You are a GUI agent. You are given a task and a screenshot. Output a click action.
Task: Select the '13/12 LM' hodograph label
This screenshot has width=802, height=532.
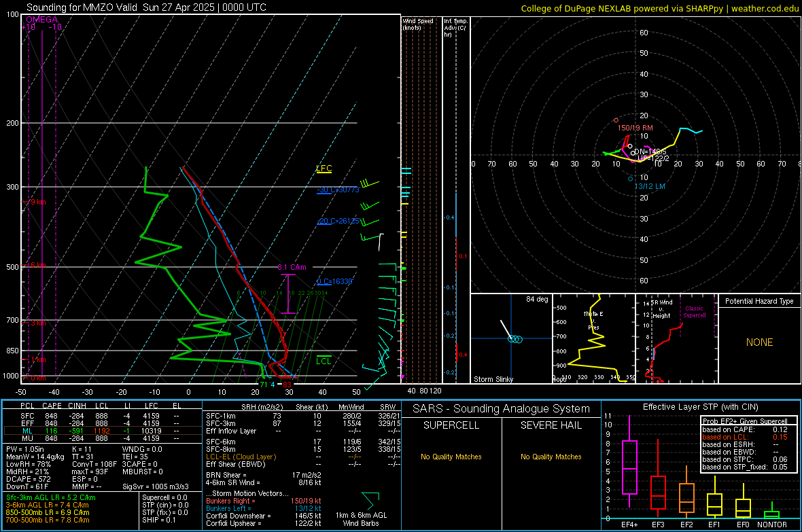[x=650, y=186]
